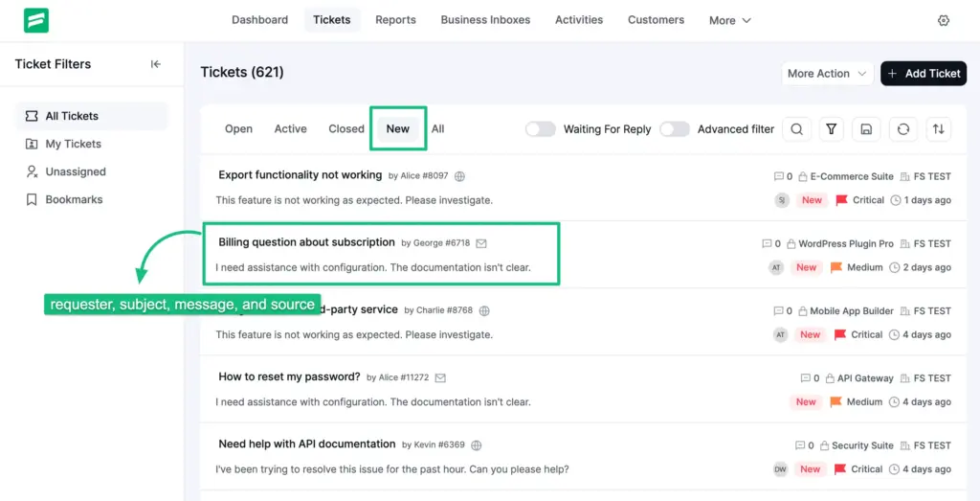Viewport: 980px width, 501px height.
Task: Open the Tickets menu item
Action: (x=332, y=20)
